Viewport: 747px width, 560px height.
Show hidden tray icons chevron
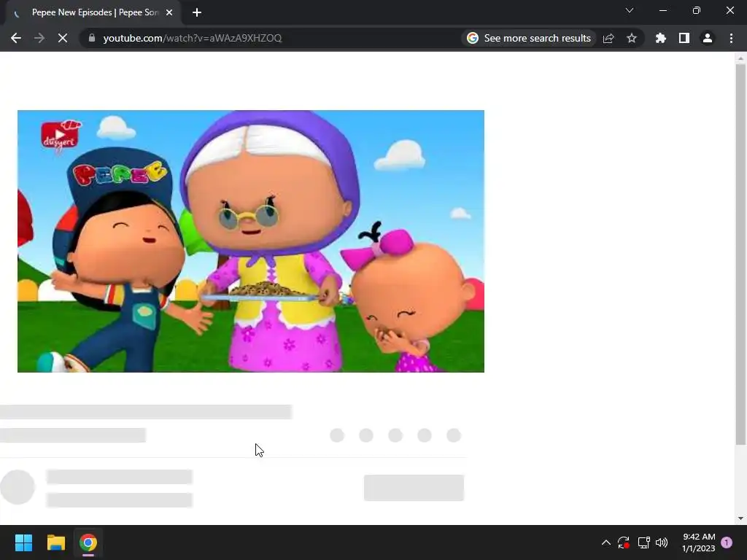click(x=606, y=542)
